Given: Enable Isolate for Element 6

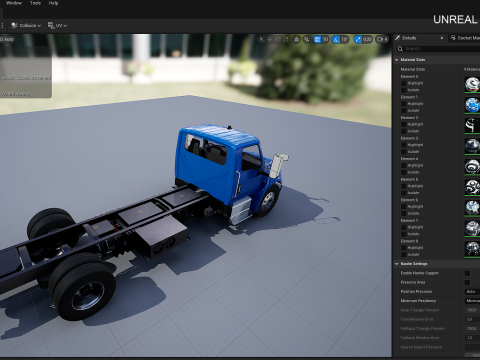Looking at the screenshot, I should point(403,213).
